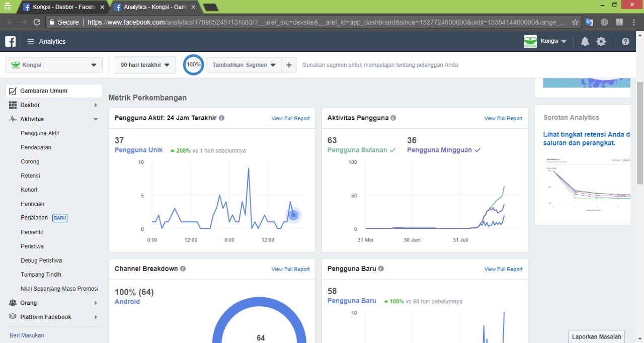Toggle the Pengguna Bulanan series checkmark
The height and width of the screenshot is (343, 644).
tap(392, 150)
